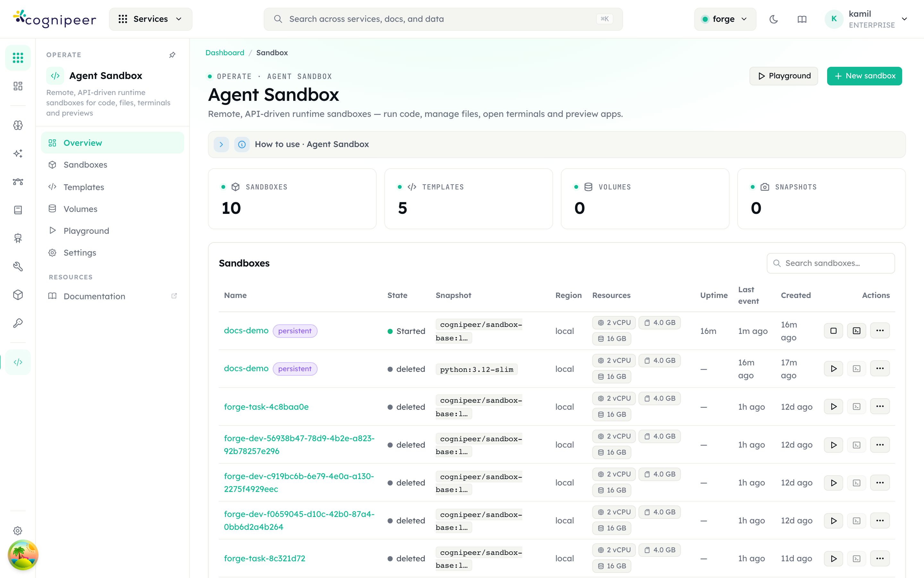Open forge-task-4c8baa0e sandbox link
Screen dimensions: 924x578
click(266, 407)
